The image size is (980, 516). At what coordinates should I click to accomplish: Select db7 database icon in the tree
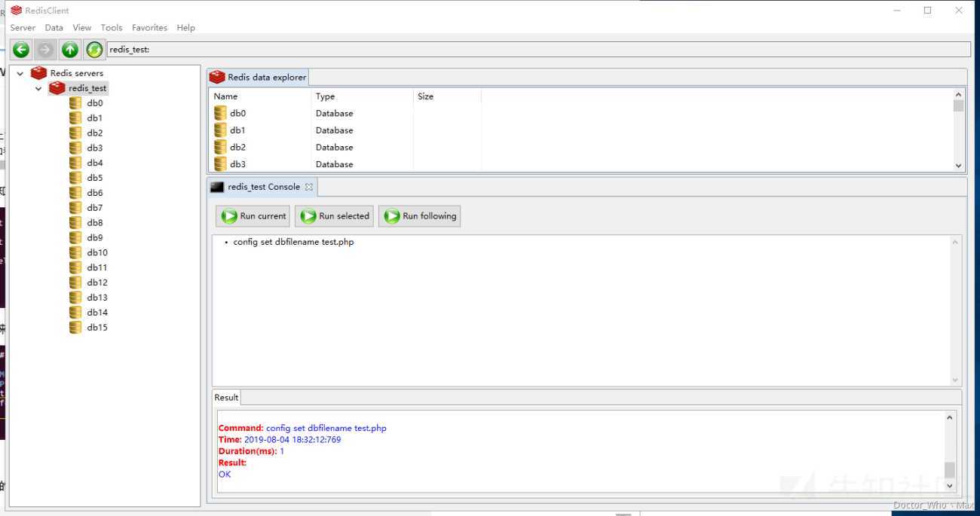tap(75, 208)
